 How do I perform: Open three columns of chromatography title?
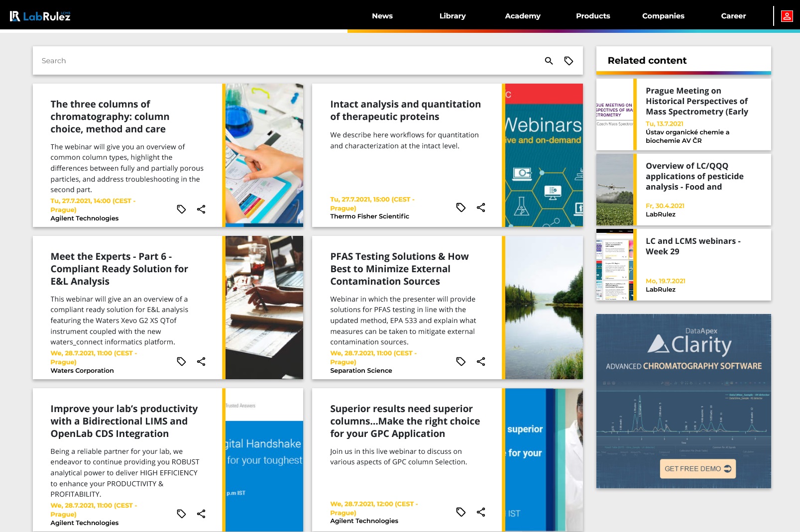coord(110,116)
